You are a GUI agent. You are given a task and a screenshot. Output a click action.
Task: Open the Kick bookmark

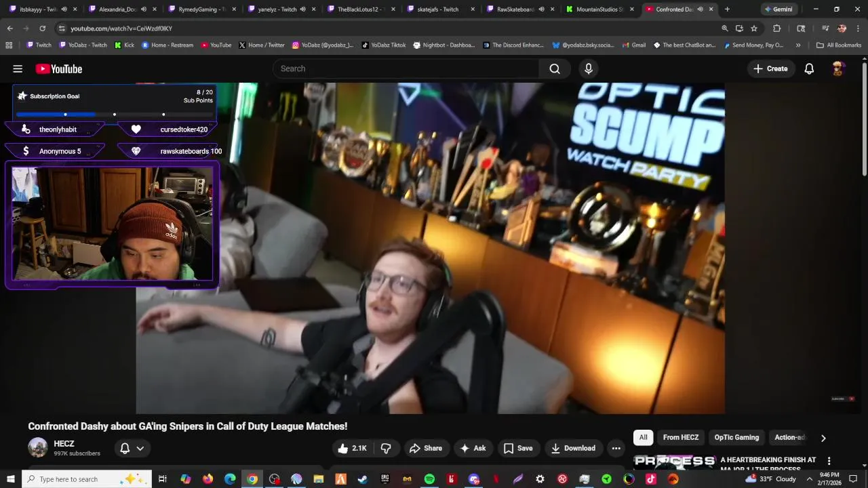pyautogui.click(x=124, y=45)
